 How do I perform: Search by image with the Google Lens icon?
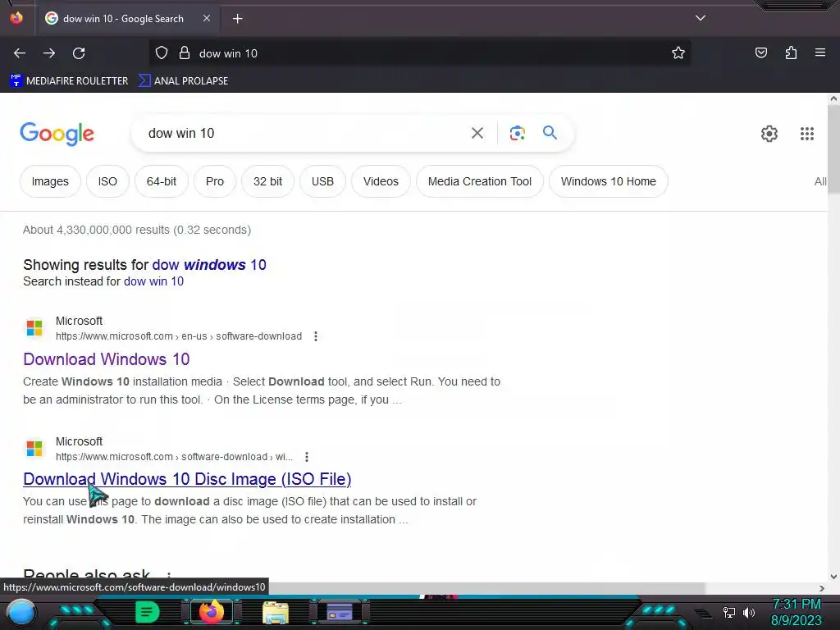(x=517, y=133)
